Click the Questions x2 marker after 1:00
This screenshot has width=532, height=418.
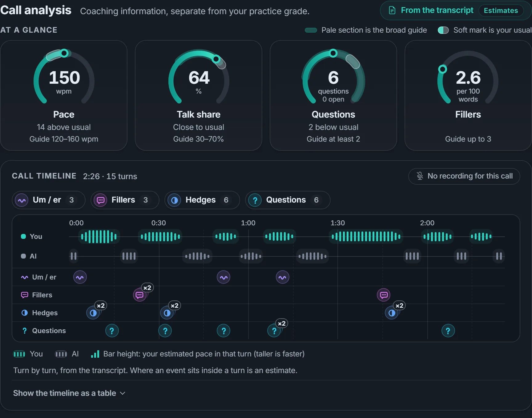(274, 331)
